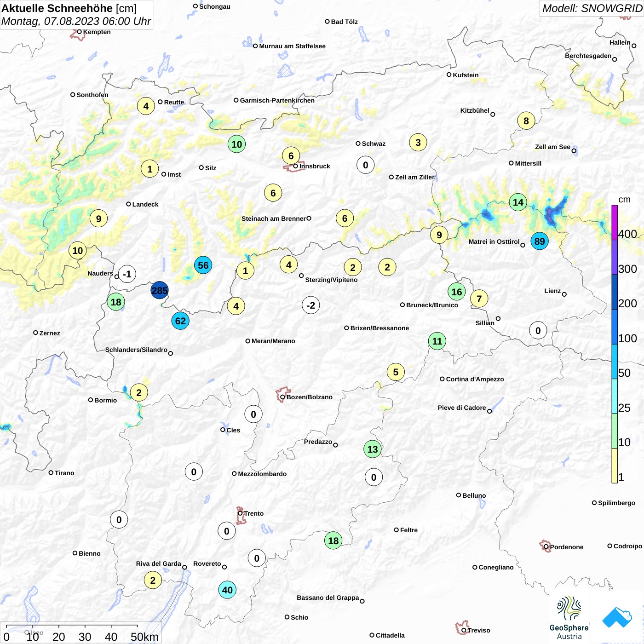
Task: Select the dark blue 285 cm station marker
Action: [160, 290]
